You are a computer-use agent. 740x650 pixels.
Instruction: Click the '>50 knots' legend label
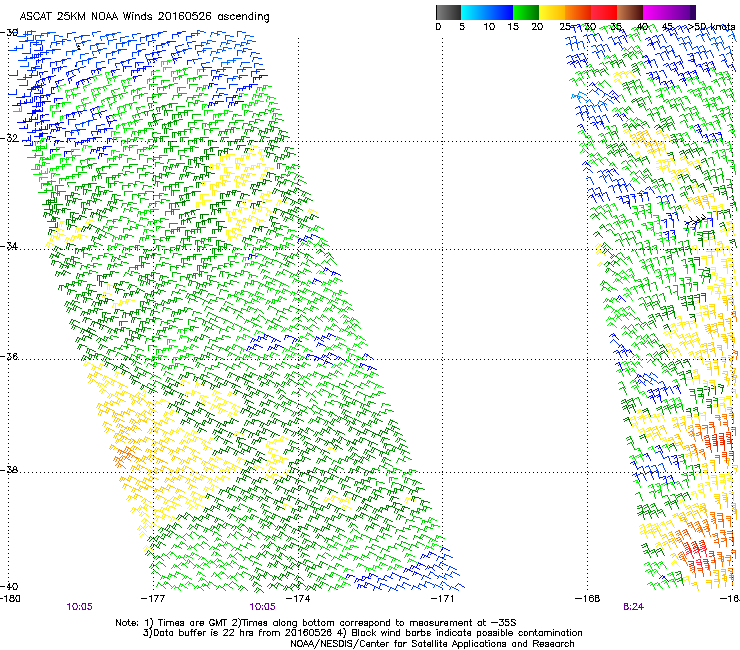(712, 27)
